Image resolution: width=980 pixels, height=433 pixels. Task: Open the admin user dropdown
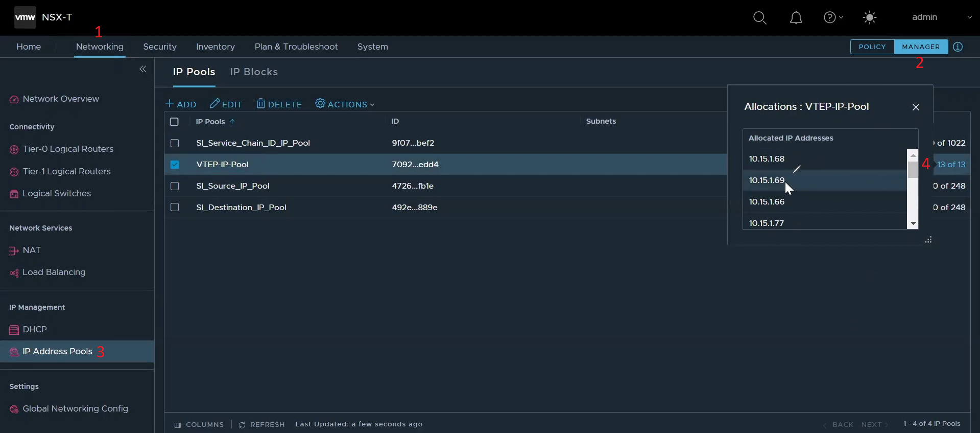coord(941,17)
